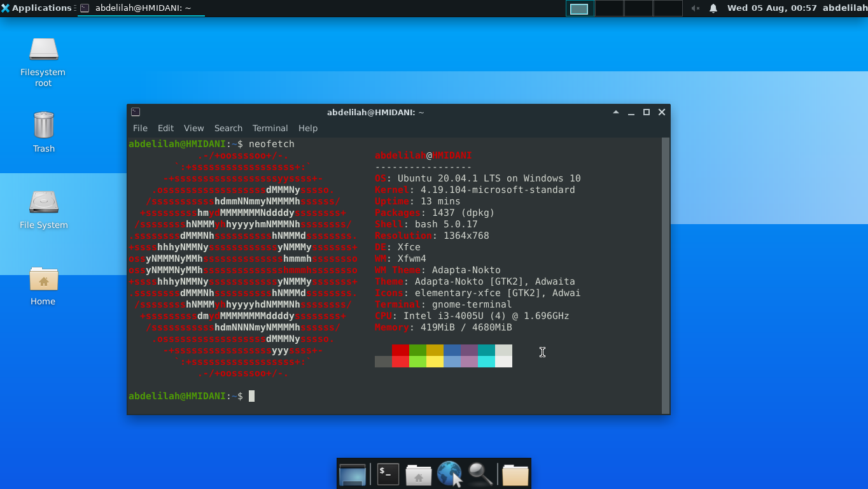Select the Home folder desktop icon
Viewport: 868px width, 489px height.
click(43, 286)
